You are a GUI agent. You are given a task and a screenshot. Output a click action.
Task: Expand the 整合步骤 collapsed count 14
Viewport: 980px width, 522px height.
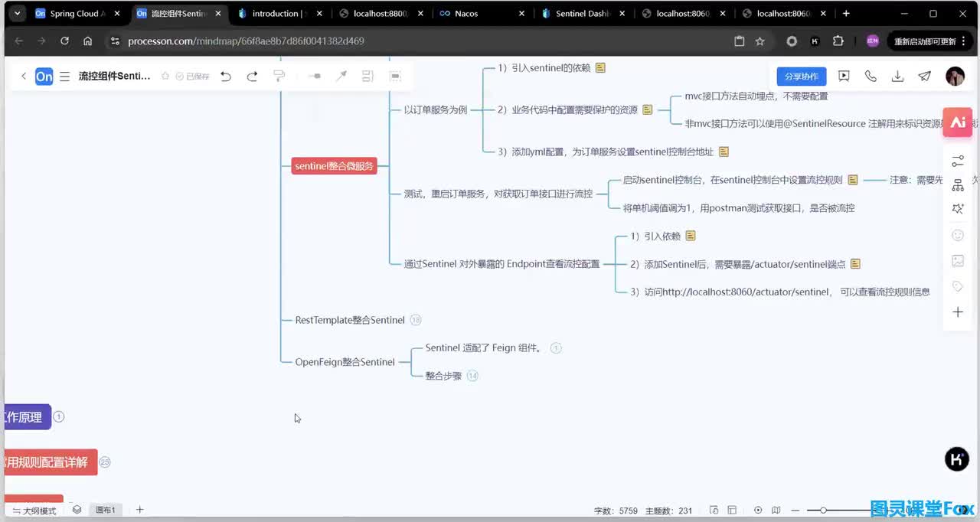[x=472, y=376]
